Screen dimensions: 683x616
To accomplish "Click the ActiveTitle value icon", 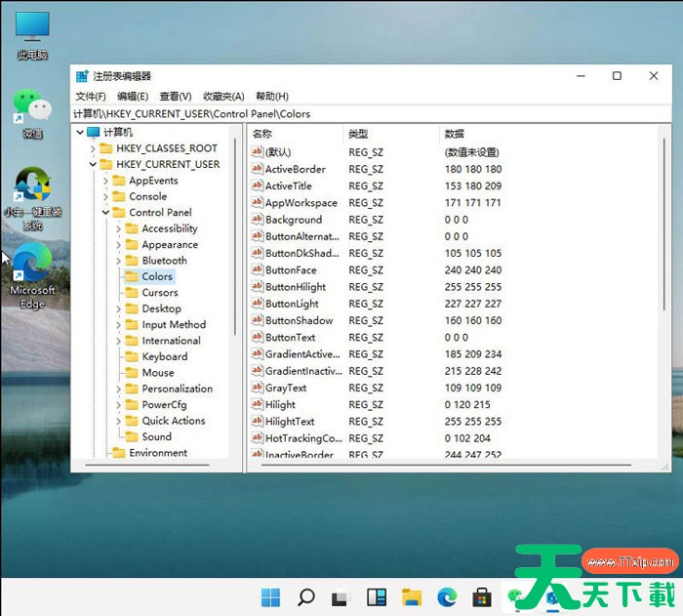I will [x=257, y=185].
